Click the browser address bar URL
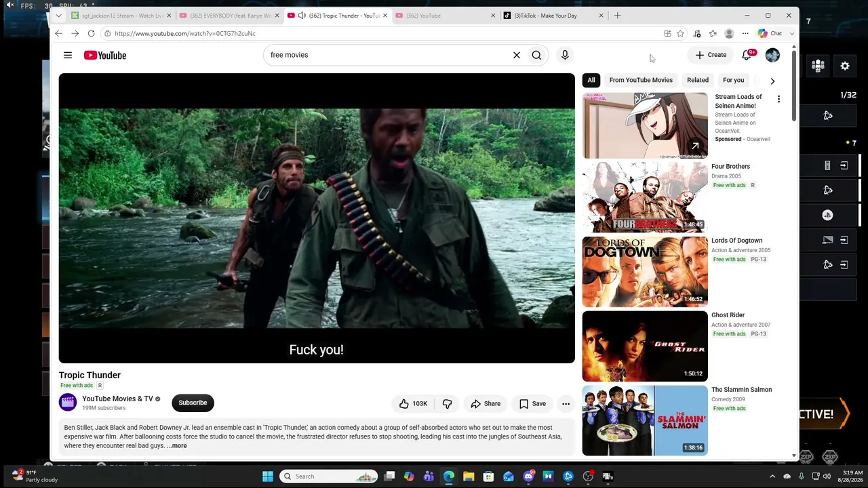The image size is (868, 488). click(x=185, y=33)
